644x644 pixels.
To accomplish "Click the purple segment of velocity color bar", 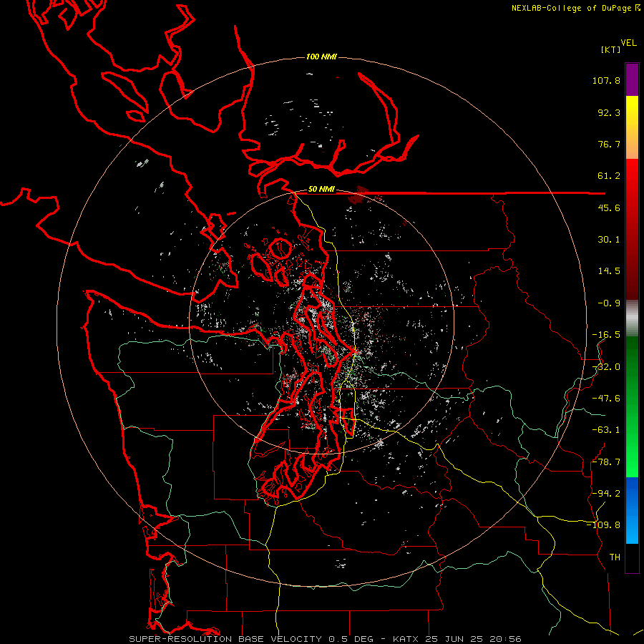I will click(x=632, y=79).
